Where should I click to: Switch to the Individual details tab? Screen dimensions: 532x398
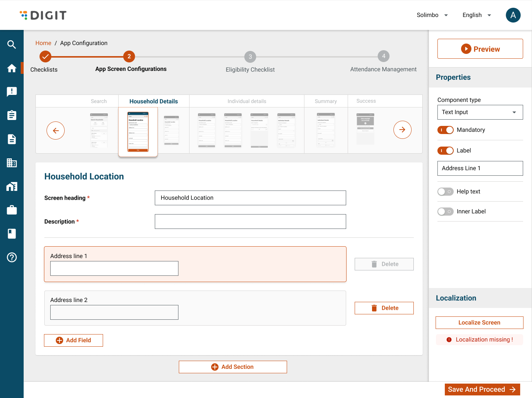[x=247, y=101]
